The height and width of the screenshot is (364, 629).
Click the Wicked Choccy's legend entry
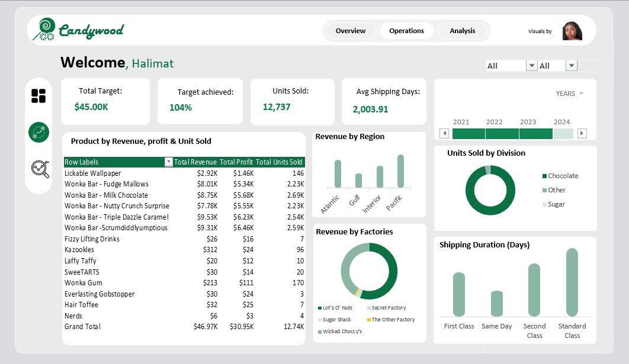pos(340,331)
